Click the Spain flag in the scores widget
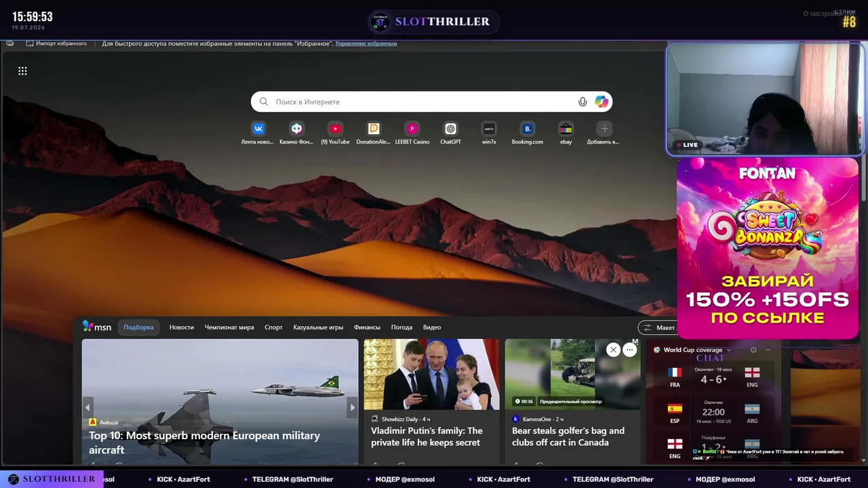The width and height of the screenshot is (868, 488). point(675,409)
